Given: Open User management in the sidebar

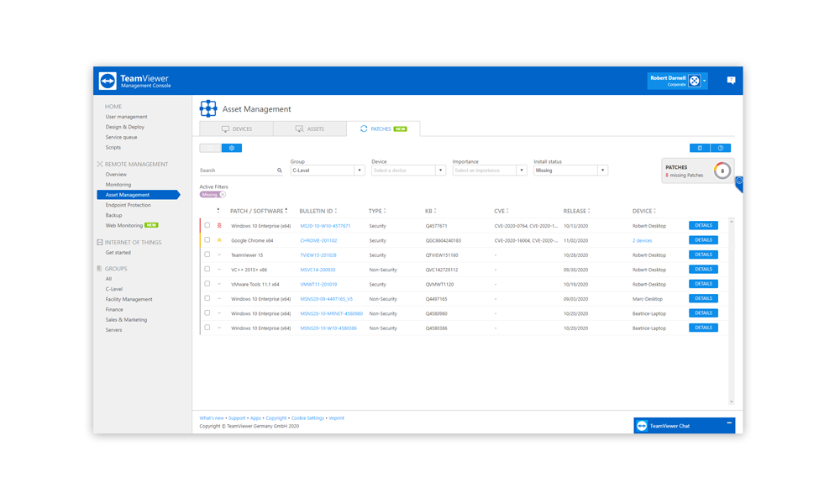Looking at the screenshot, I should (127, 117).
